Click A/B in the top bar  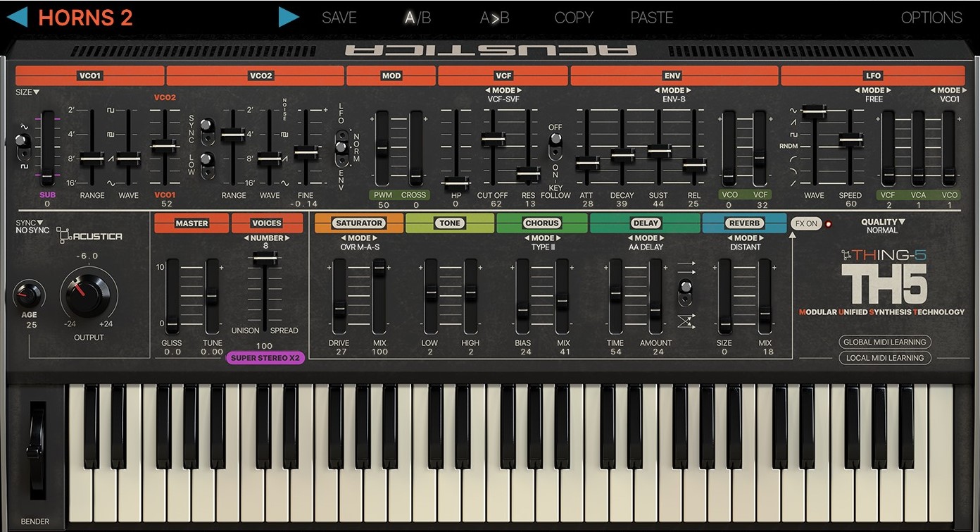point(417,18)
